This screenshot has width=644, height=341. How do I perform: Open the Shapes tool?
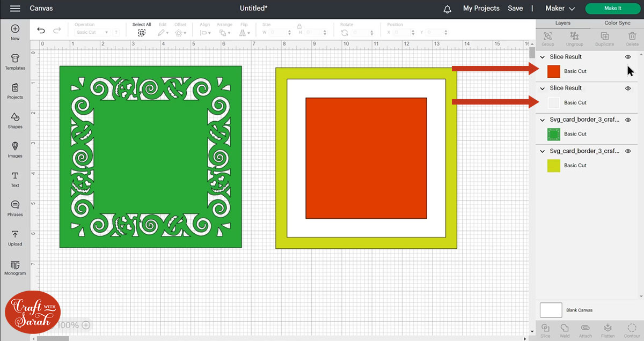[x=15, y=120]
